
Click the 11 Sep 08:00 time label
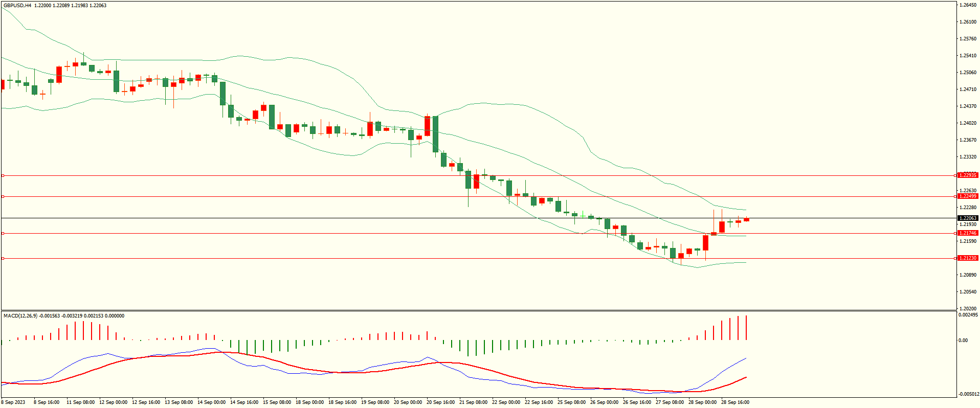pyautogui.click(x=80, y=402)
